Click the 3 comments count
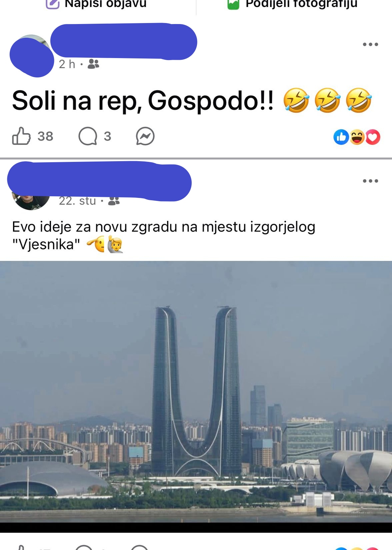392x550 pixels. click(107, 136)
